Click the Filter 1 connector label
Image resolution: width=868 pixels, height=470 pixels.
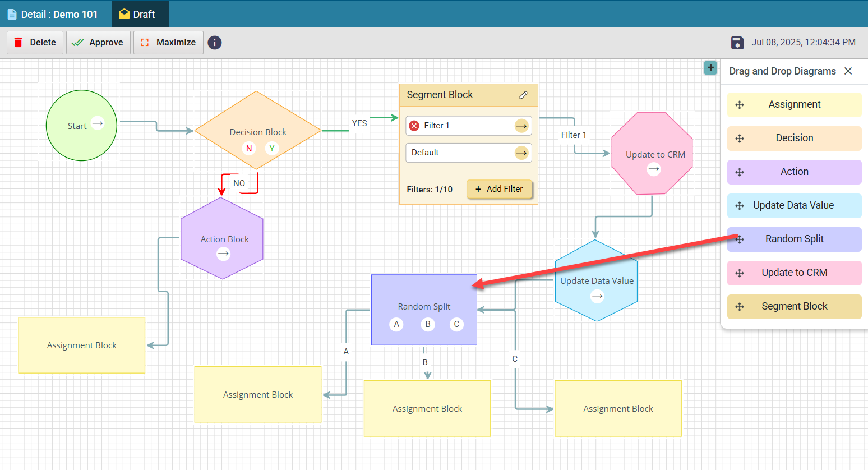(x=574, y=135)
